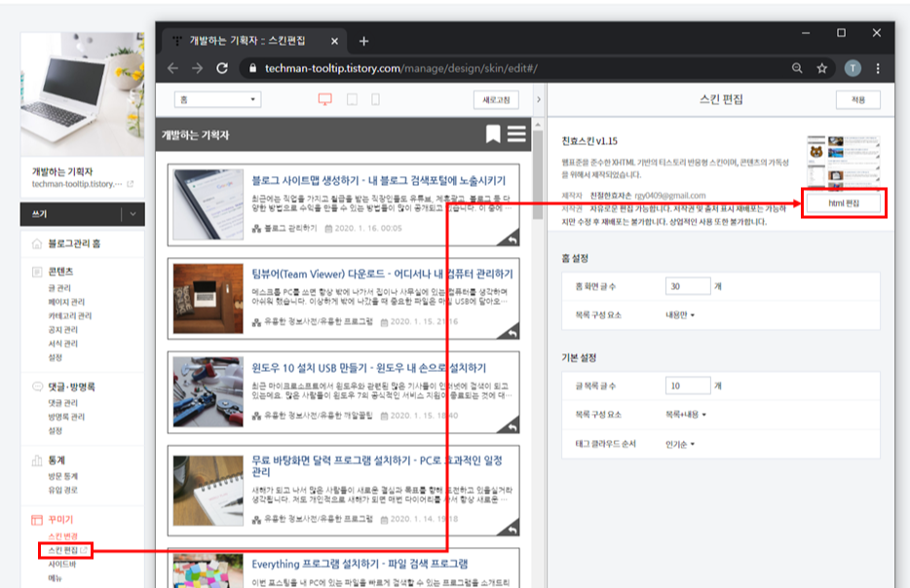Open the Chrome profile avatar T
Viewport: 910px width, 588px height.
[x=853, y=68]
